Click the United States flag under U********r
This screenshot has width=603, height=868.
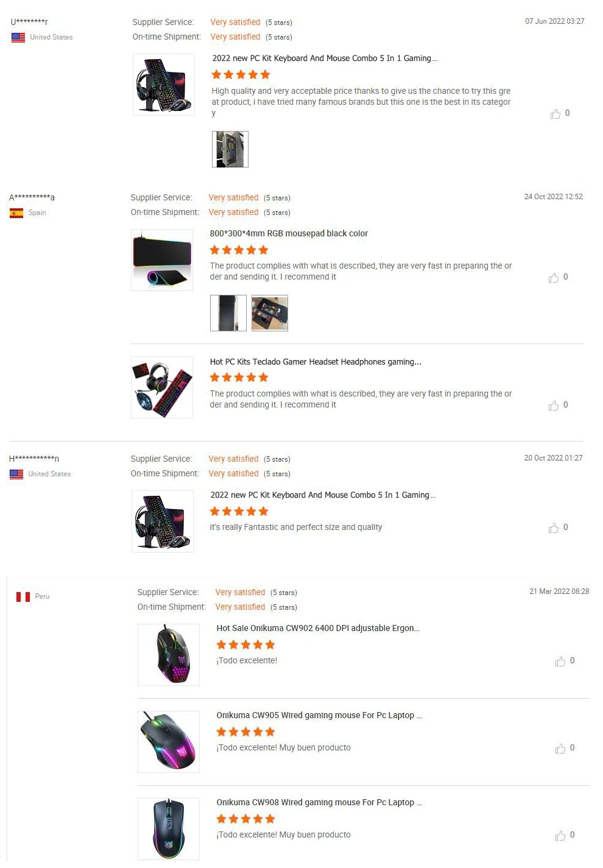18,37
